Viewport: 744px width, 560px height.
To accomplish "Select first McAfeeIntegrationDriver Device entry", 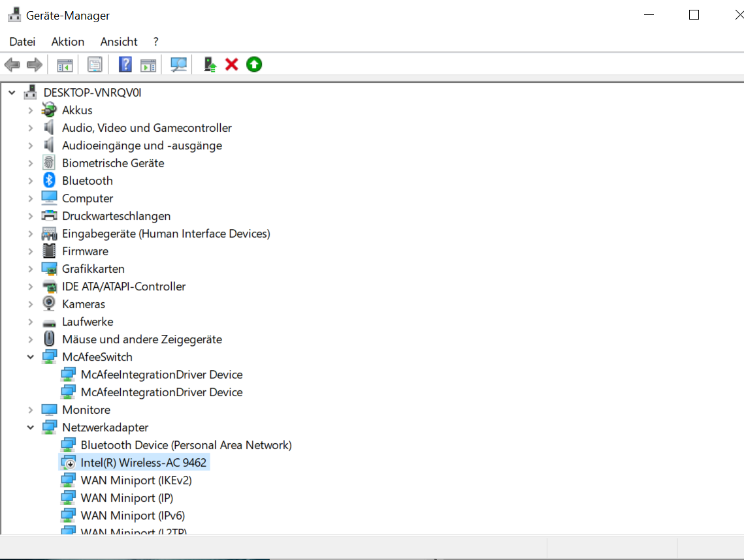I will [162, 375].
